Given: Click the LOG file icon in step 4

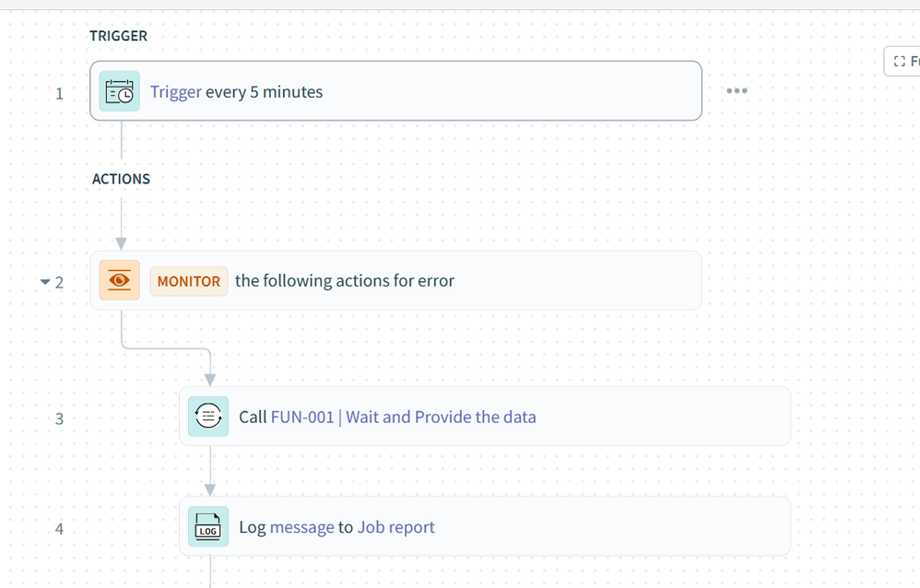Looking at the screenshot, I should tap(208, 527).
